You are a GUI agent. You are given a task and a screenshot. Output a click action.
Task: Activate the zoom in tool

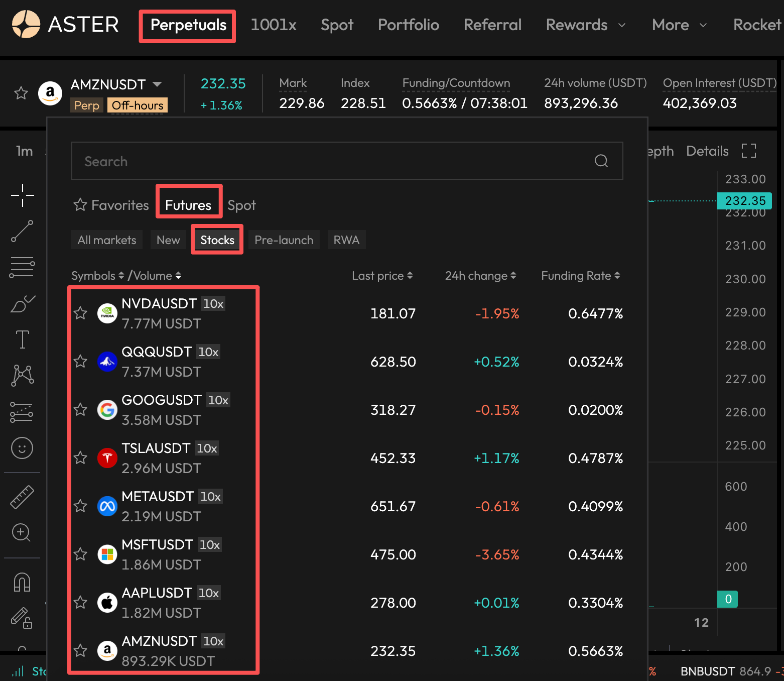(22, 532)
